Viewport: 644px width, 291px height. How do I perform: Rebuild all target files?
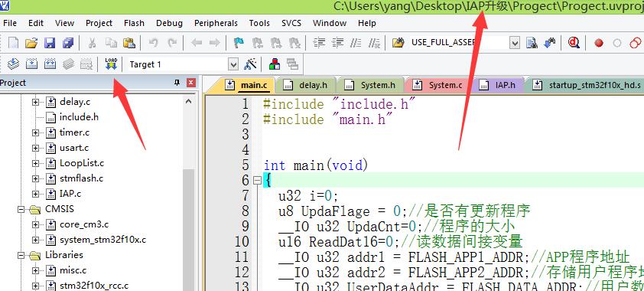(50, 64)
